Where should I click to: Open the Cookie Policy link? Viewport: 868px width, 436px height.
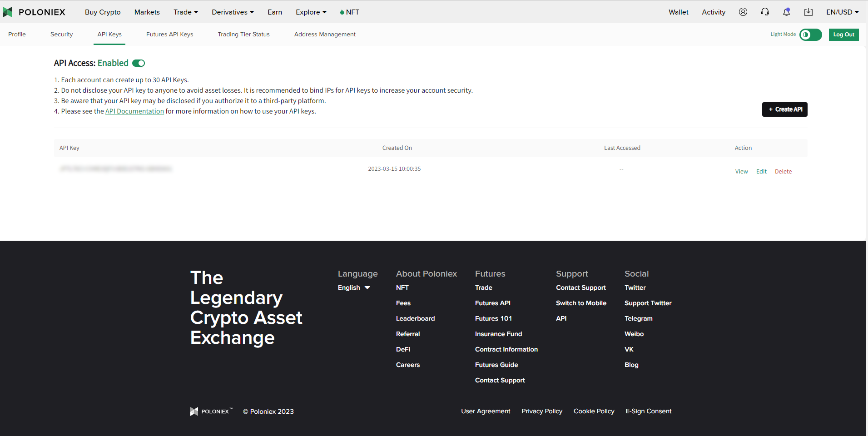click(594, 411)
